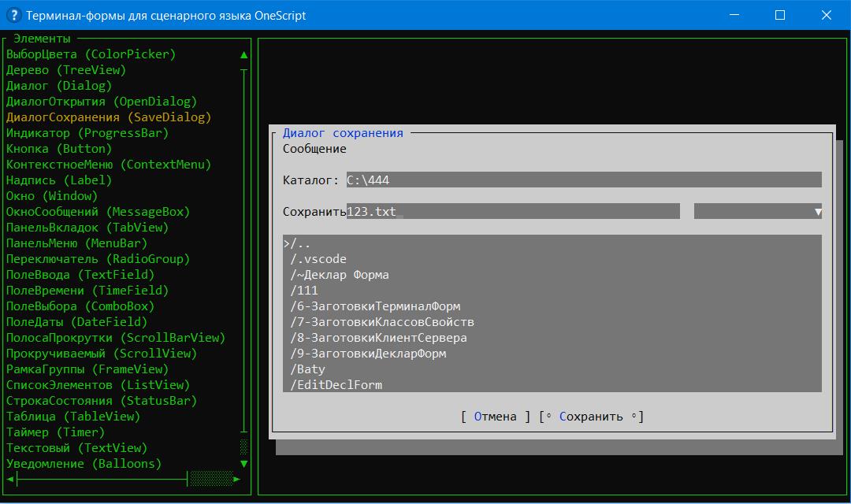Click the scroll down arrow in Элементы list

243,464
